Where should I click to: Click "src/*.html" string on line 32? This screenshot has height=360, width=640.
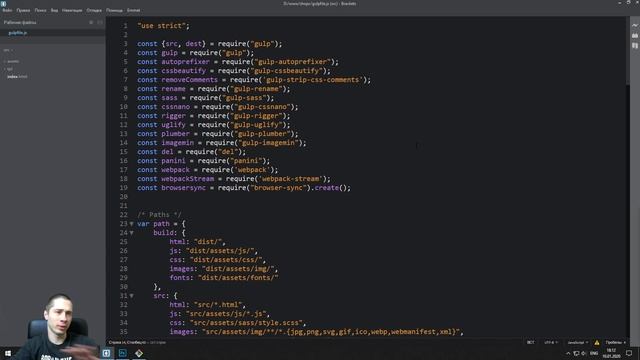point(218,304)
